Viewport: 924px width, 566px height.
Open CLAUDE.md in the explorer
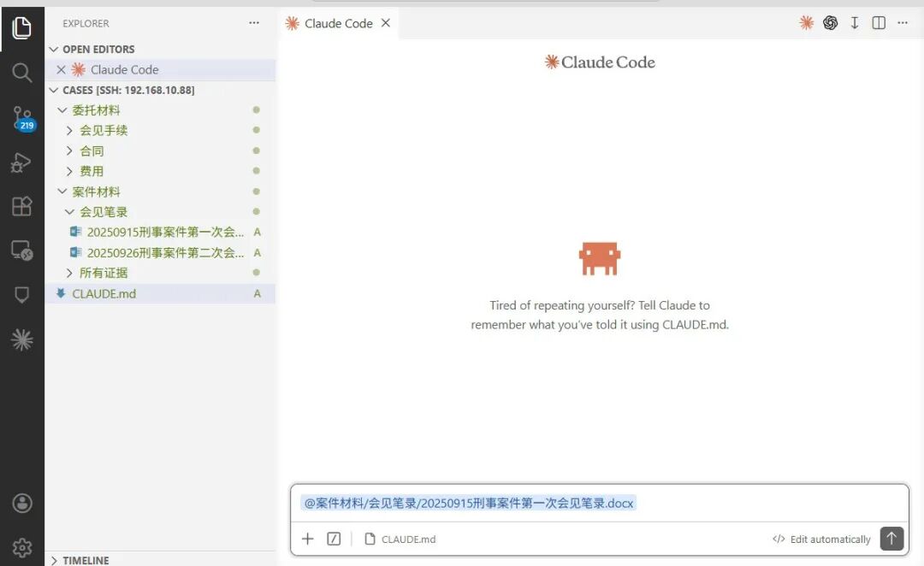click(160, 293)
